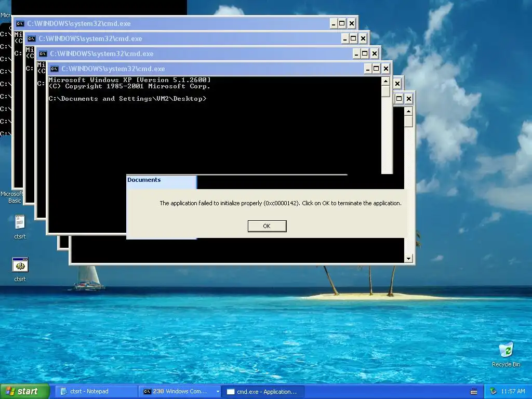Close third cmd.exe window from the back
The height and width of the screenshot is (399, 532).
[374, 54]
